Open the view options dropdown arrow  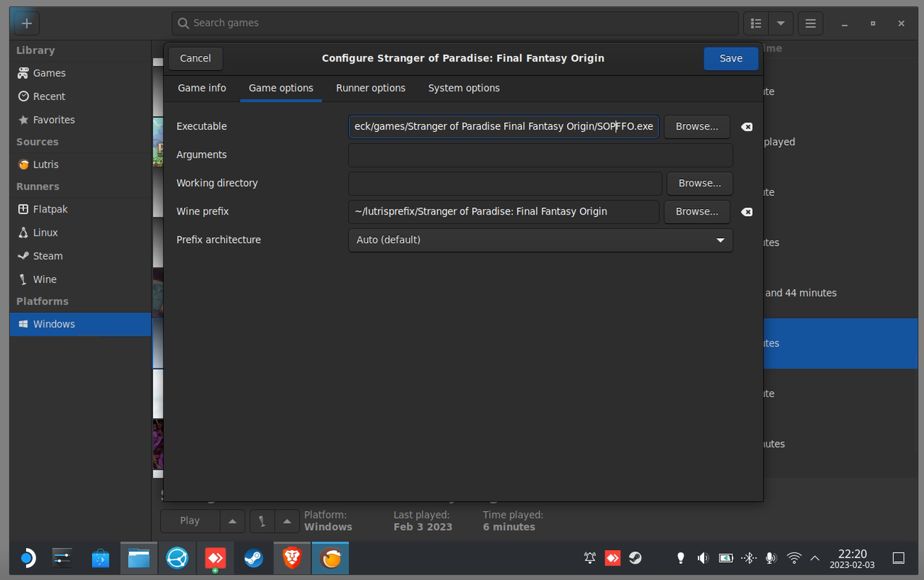pos(780,23)
